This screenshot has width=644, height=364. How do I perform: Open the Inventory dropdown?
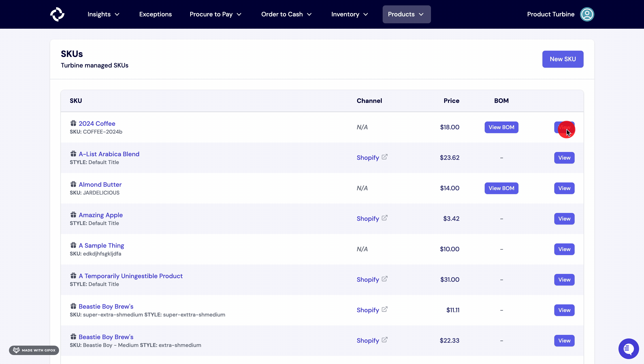coord(349,14)
